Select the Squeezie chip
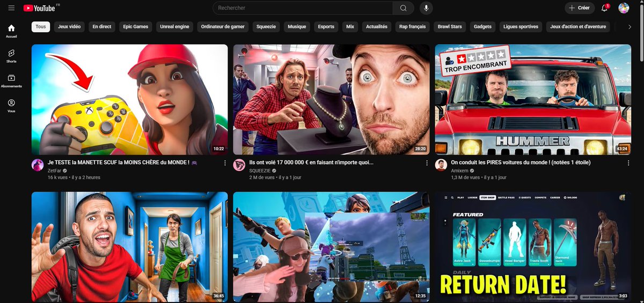The width and height of the screenshot is (644, 303). coord(266,26)
